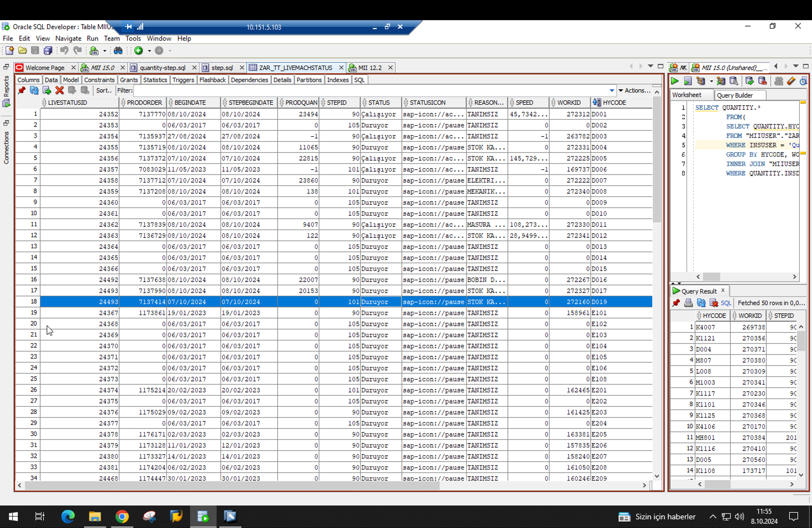This screenshot has height=528, width=812.
Task: Toggle Freeze View pin in Data toolbar
Action: pos(22,90)
